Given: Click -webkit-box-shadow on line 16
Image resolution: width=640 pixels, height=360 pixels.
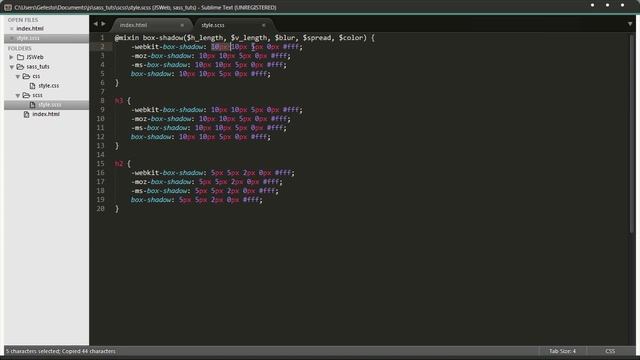Looking at the screenshot, I should point(167,172).
